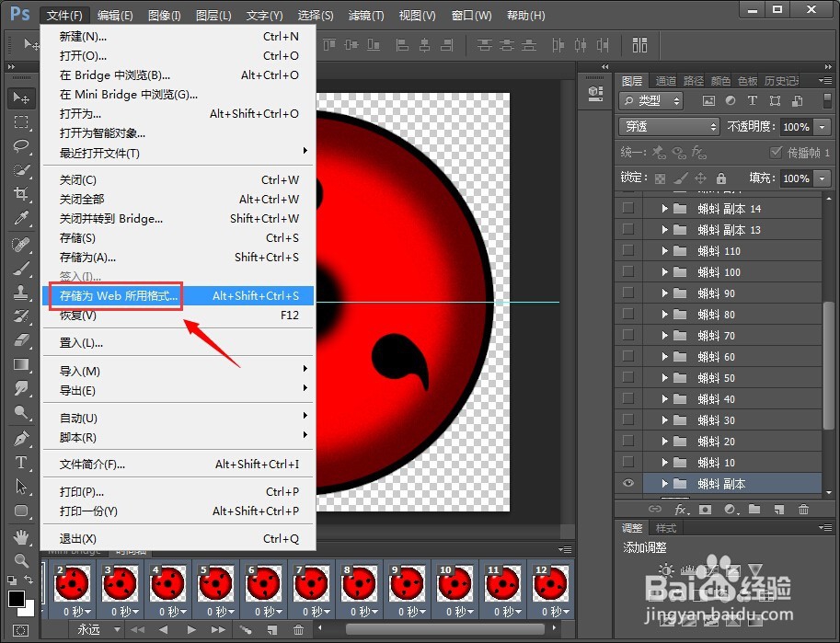The width and height of the screenshot is (840, 643).
Task: Expand the 蝌蚪 30 group
Action: point(664,420)
